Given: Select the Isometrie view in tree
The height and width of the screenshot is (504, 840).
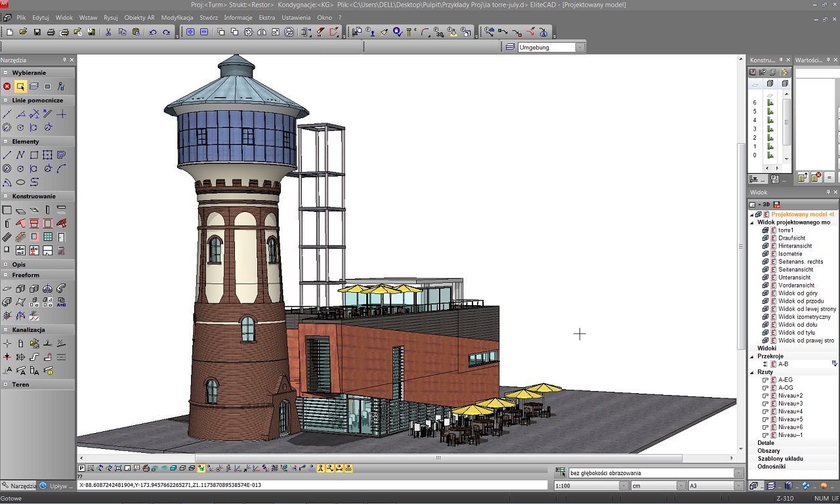Looking at the screenshot, I should pyautogui.click(x=790, y=254).
